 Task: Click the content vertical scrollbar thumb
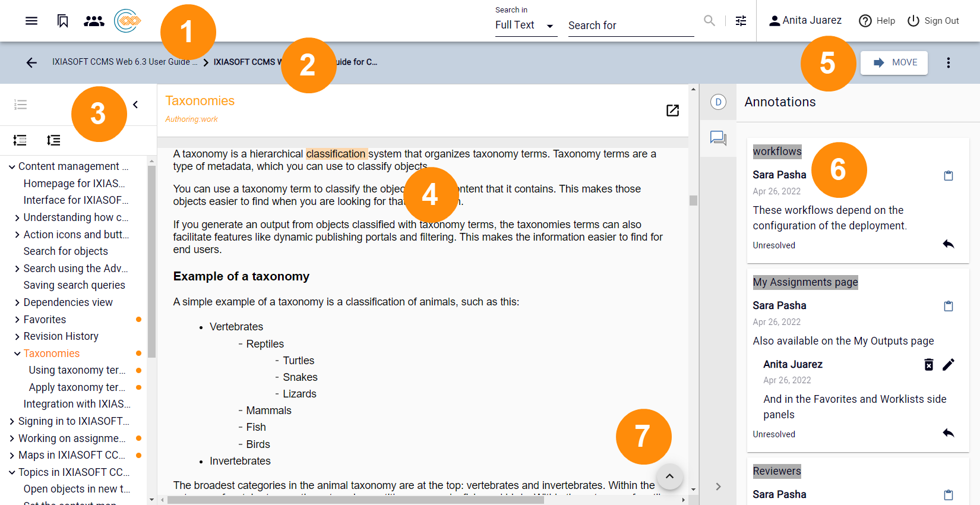(693, 200)
